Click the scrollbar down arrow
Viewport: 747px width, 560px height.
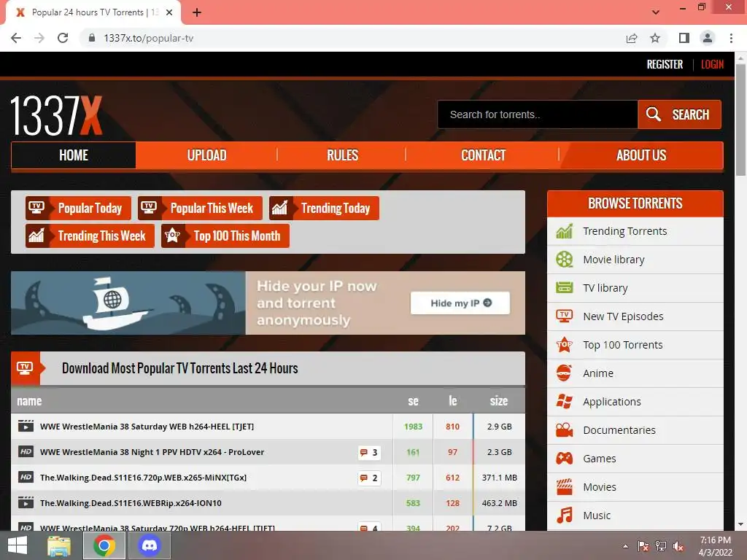coord(740,525)
